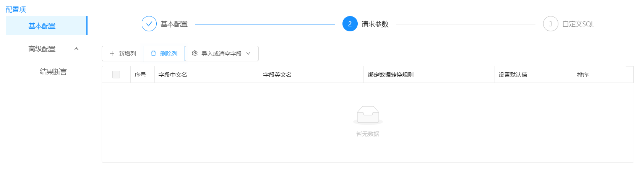Click the empty inbox 暂无数据 icon
The image size is (644, 172).
coord(368,115)
